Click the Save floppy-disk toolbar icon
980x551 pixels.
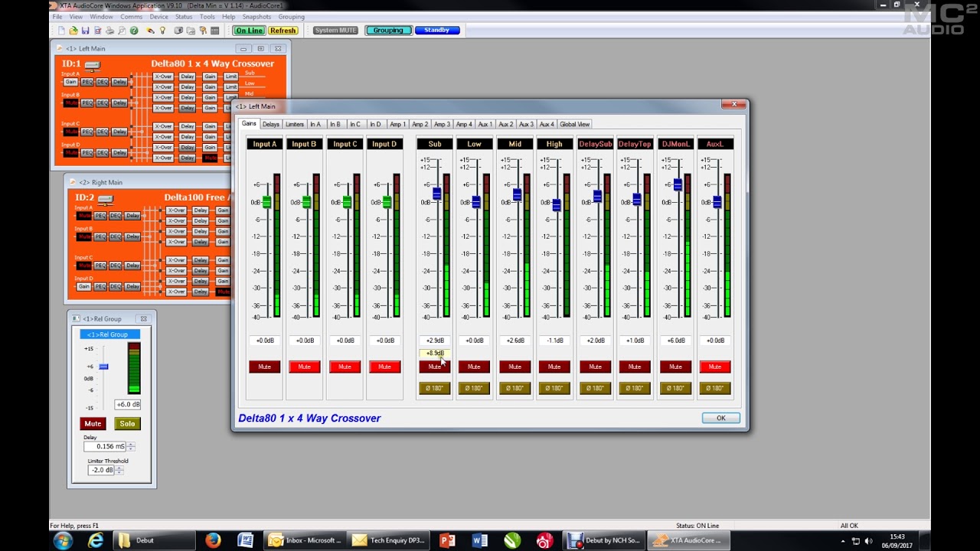(85, 31)
